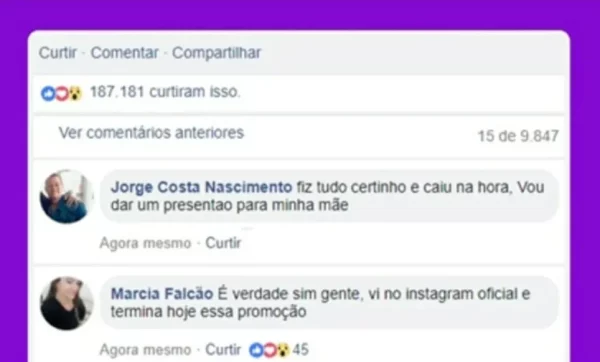Click Compartilhar to share the post
This screenshot has height=362, width=600.
(216, 53)
